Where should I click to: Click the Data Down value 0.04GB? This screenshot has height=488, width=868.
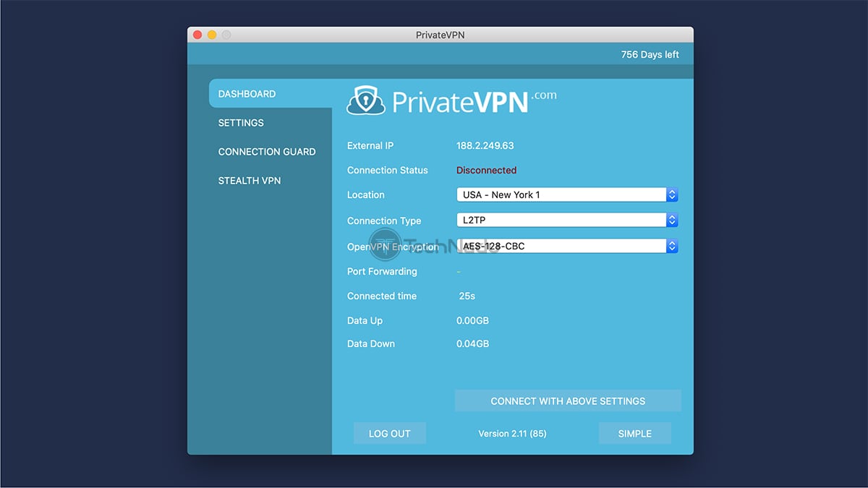pos(473,343)
